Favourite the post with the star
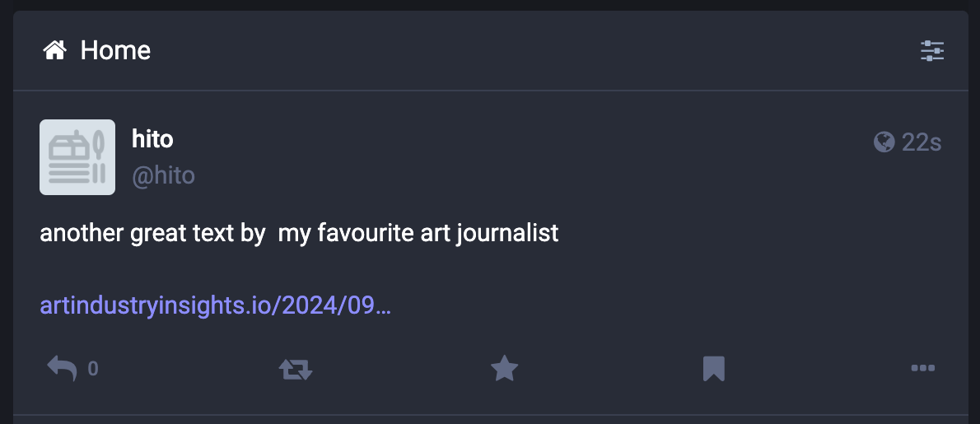Viewport: 980px width, 424px height. click(504, 369)
